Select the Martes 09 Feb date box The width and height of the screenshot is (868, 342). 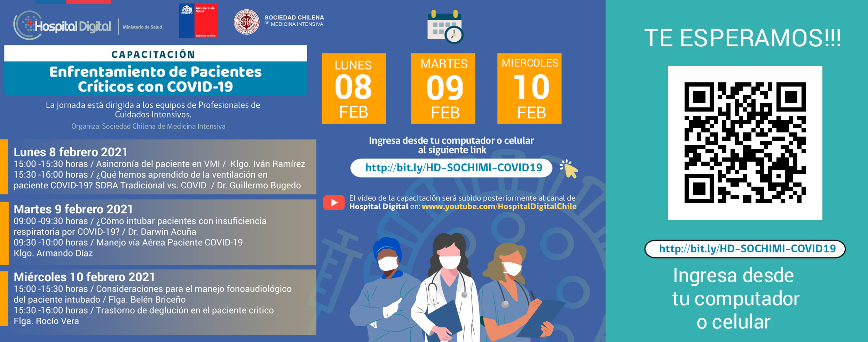pos(443,88)
